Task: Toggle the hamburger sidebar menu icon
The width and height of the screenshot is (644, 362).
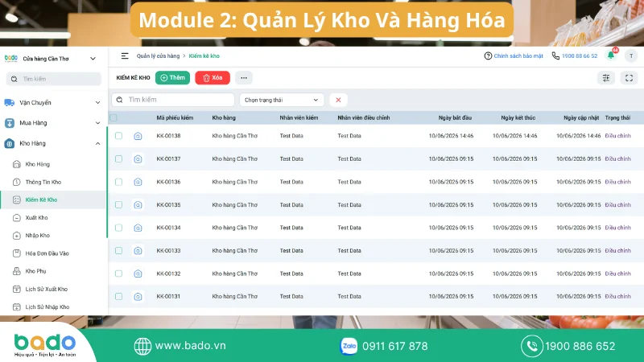Action: pyautogui.click(x=125, y=56)
